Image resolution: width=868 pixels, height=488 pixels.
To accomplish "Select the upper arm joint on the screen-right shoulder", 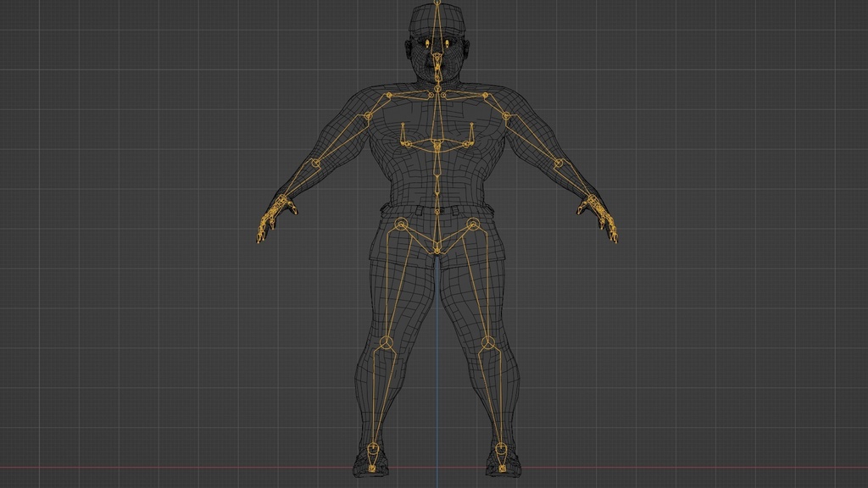I will (506, 116).
